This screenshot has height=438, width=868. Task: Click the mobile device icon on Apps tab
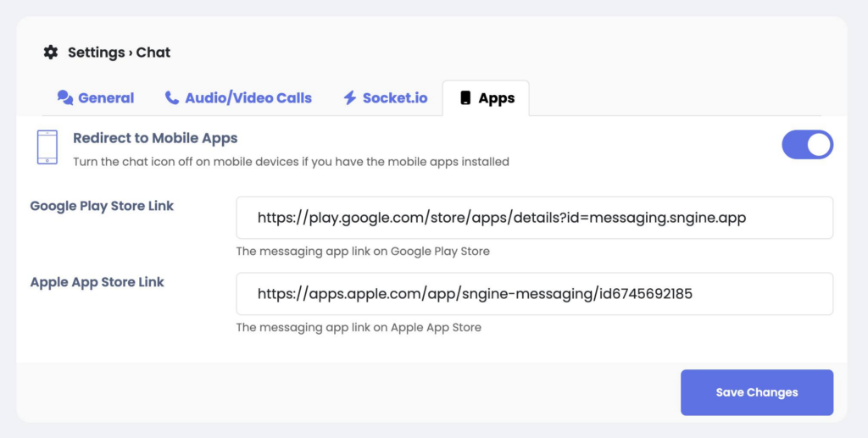465,98
